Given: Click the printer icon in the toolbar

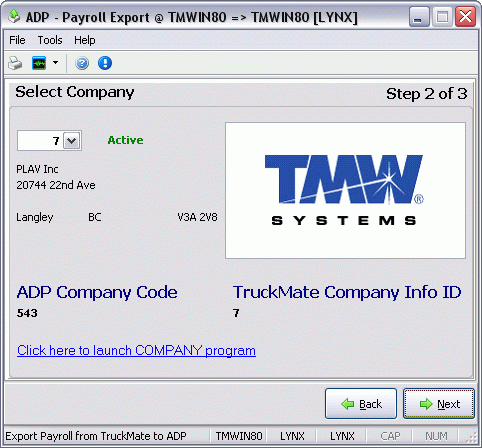Looking at the screenshot, I should click(15, 63).
